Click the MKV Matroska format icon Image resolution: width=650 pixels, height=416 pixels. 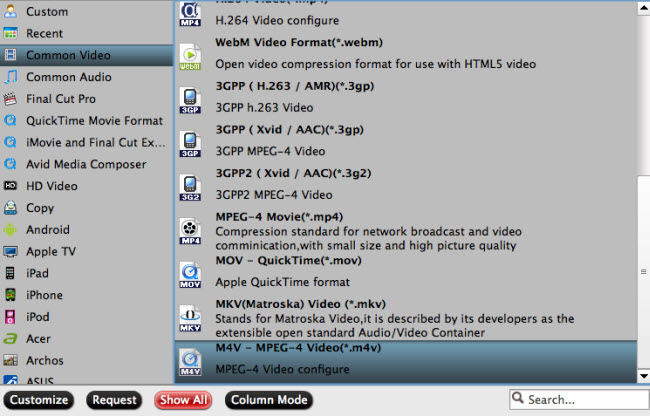point(190,319)
